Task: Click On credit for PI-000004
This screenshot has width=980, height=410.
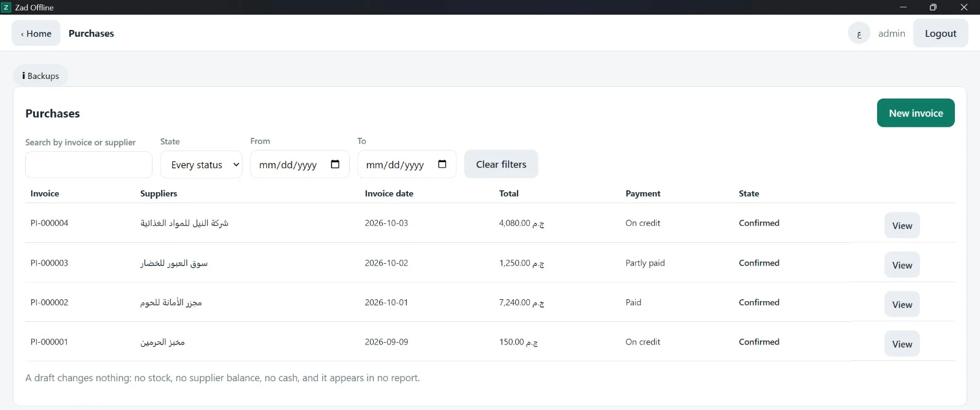Action: pyautogui.click(x=643, y=223)
